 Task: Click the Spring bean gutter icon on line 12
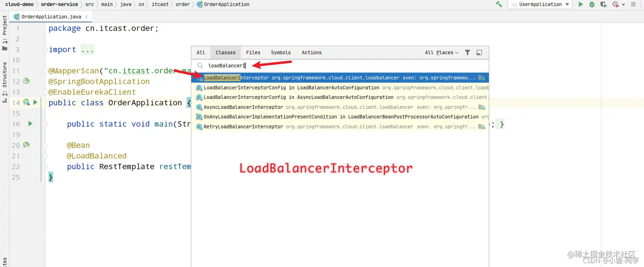26,81
